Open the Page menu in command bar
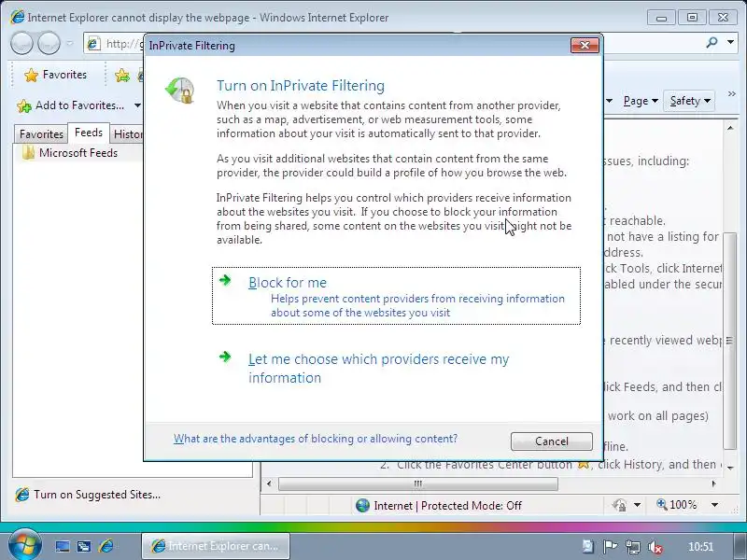This screenshot has width=747, height=560. click(641, 101)
